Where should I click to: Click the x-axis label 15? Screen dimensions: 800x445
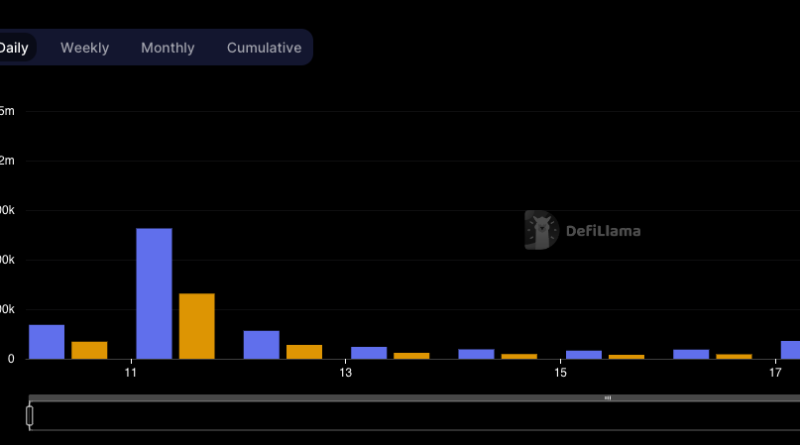[x=561, y=373]
